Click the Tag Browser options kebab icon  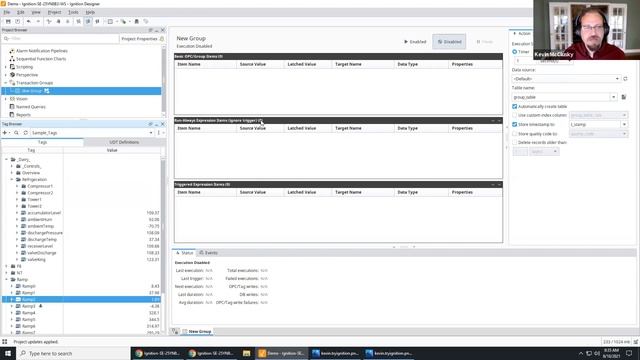click(x=159, y=133)
